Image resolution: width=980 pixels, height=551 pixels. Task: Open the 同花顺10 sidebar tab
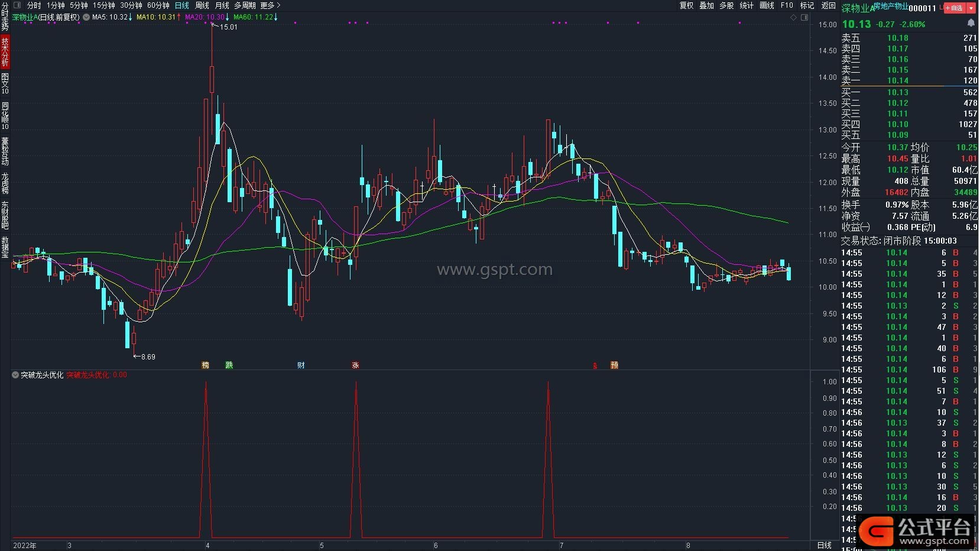pos(5,116)
